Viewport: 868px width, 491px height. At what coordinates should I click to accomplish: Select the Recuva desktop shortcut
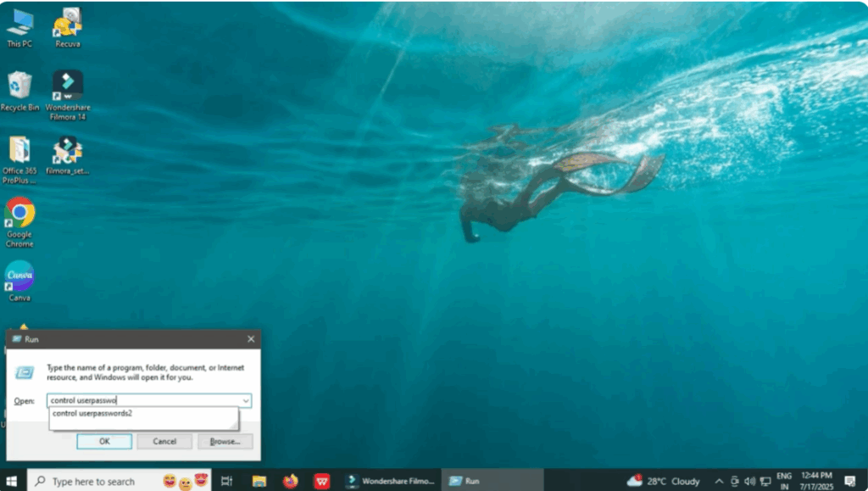[x=68, y=24]
